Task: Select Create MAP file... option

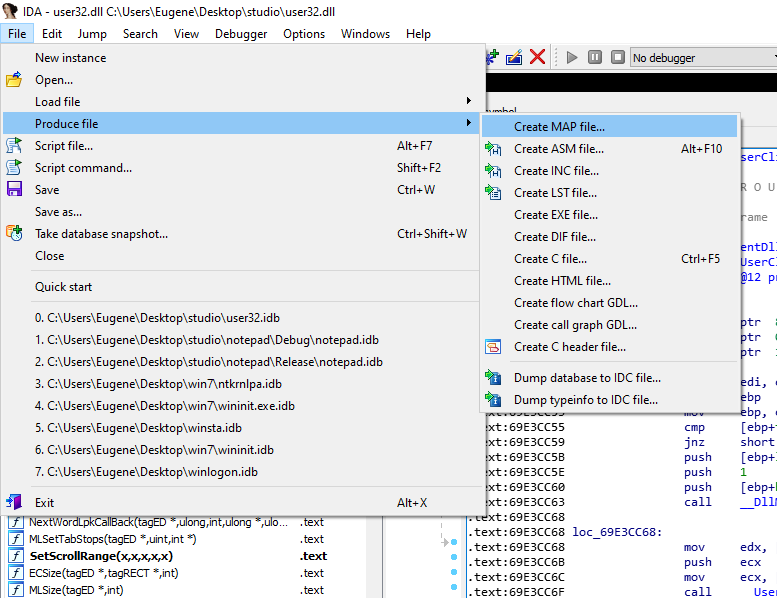Action: pos(610,127)
